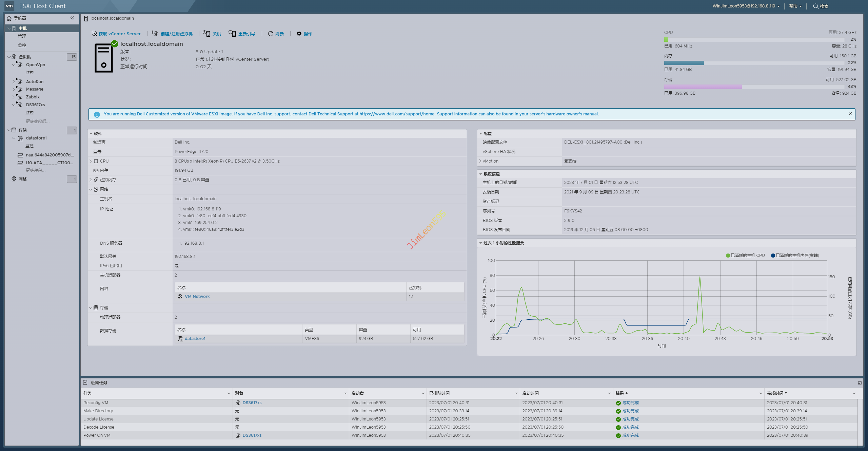Click the search magnifier icon
The width and height of the screenshot is (868, 451).
816,6
